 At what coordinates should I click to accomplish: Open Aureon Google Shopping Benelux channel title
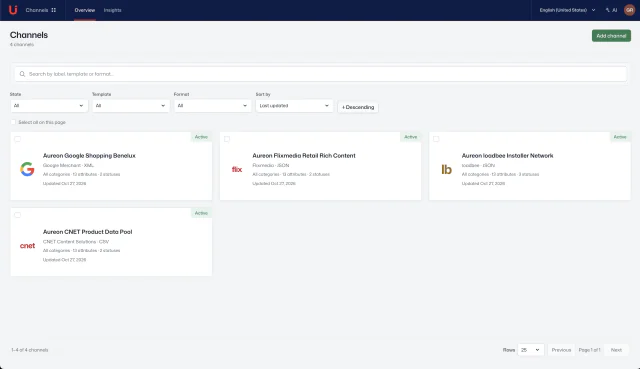[x=89, y=156]
